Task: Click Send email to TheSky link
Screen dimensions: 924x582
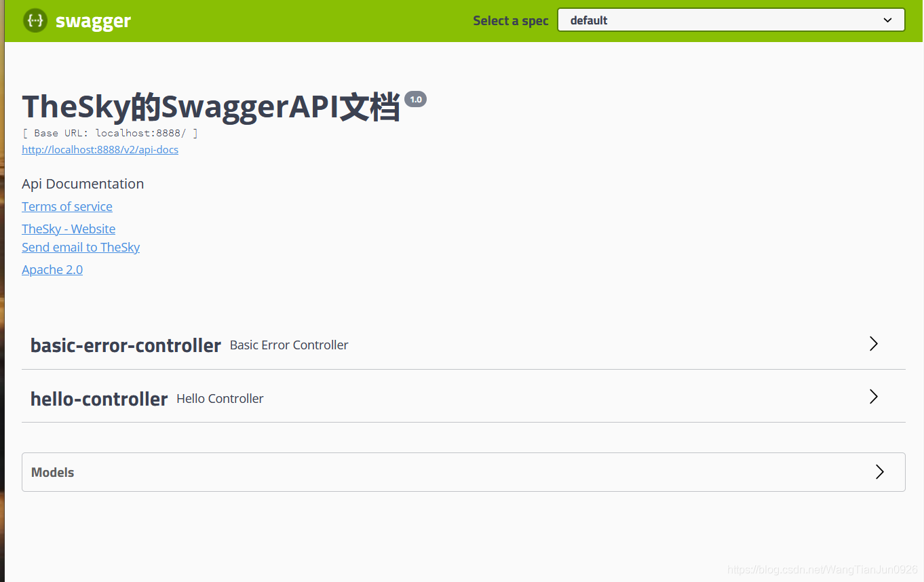Action: [81, 248]
